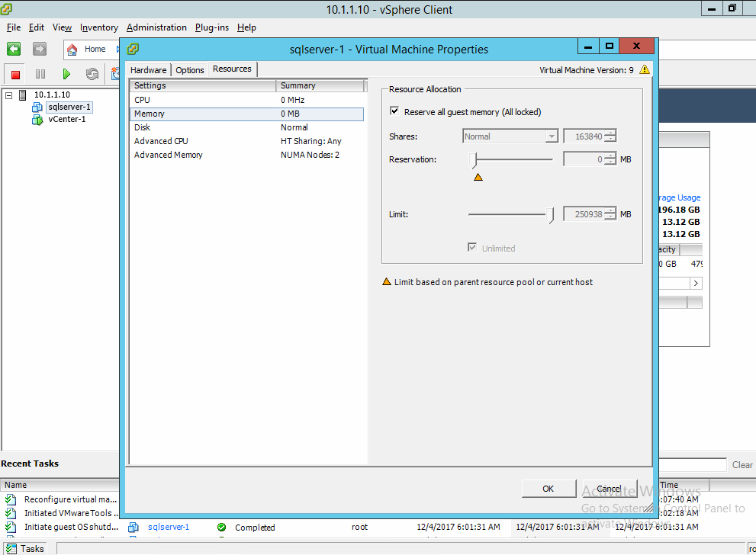Click the Reservation MB spinner arrows
756x555 pixels.
pyautogui.click(x=610, y=159)
